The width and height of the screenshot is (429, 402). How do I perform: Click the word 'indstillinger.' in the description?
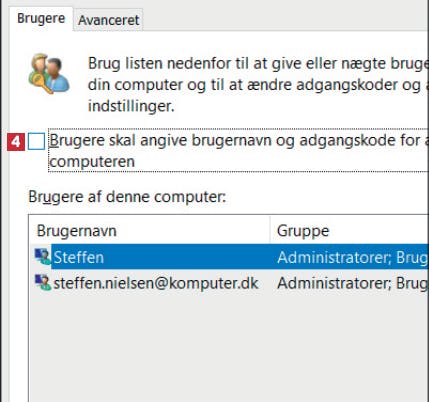coord(131,106)
